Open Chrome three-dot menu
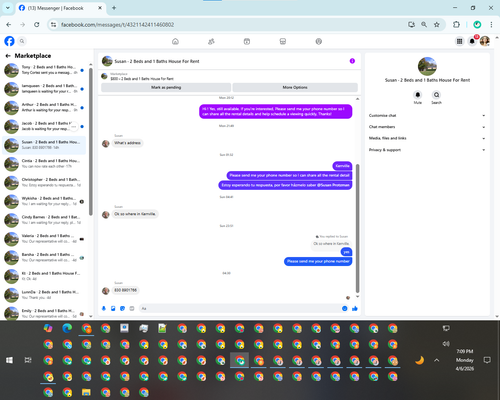Viewport: 500px width, 400px height. (491, 24)
